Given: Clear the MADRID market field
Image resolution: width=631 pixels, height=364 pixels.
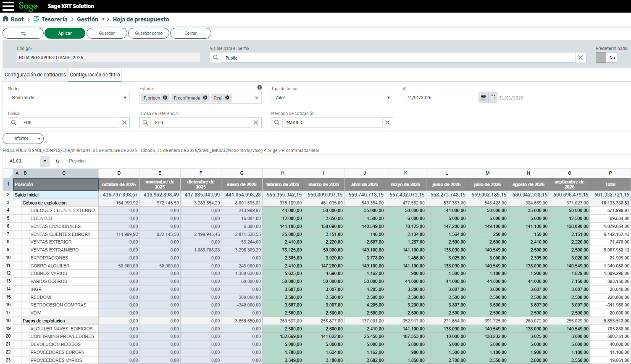Looking at the screenshot, I should (x=387, y=123).
